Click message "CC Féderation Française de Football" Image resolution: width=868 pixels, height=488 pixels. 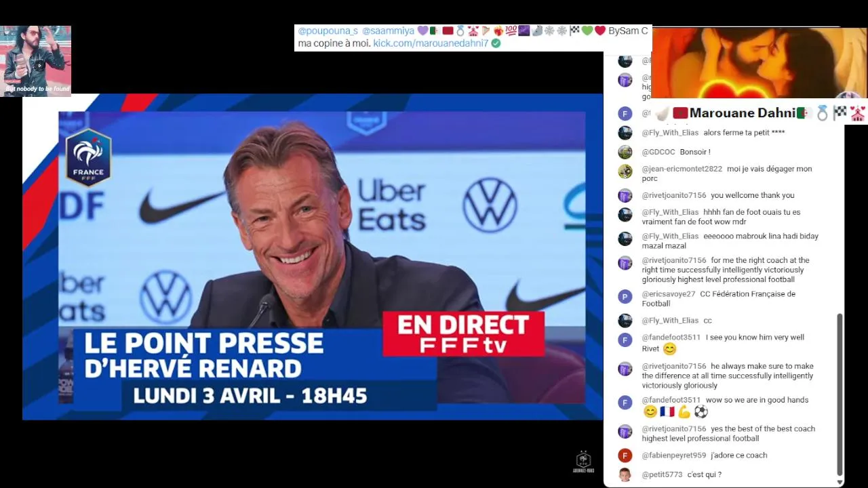[719, 299]
